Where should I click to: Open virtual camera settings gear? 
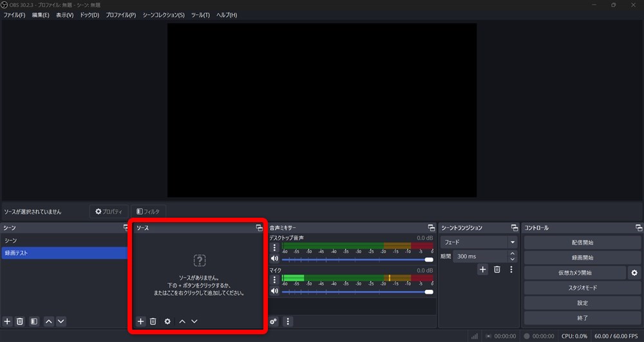tap(634, 272)
